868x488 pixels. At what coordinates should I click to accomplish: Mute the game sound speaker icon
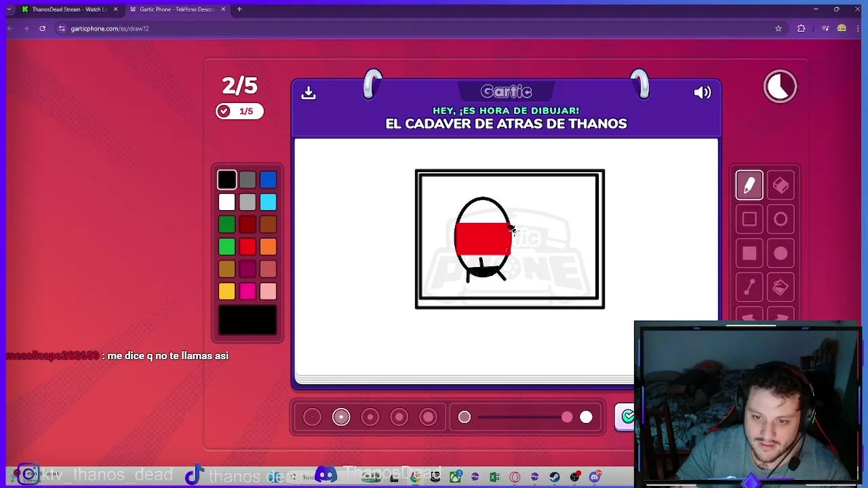click(703, 93)
